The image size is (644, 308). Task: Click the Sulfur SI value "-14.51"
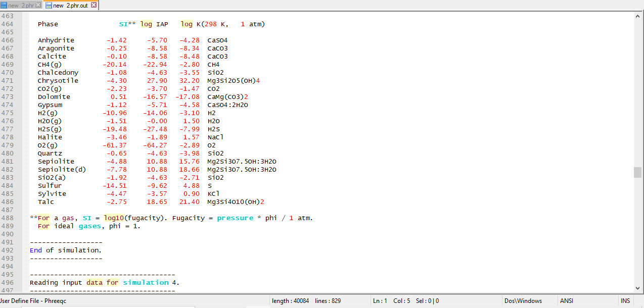tap(115, 186)
